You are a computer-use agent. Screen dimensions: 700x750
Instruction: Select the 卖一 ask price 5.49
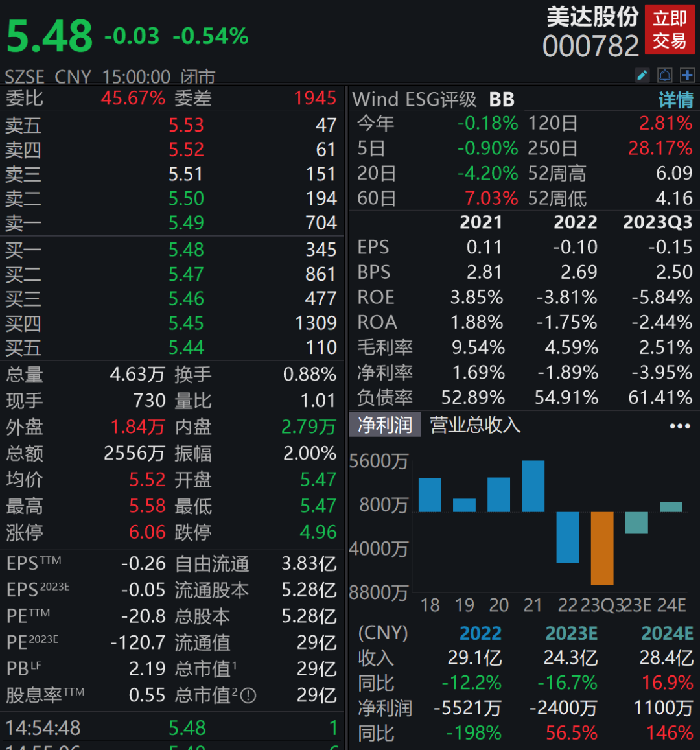pos(186,223)
